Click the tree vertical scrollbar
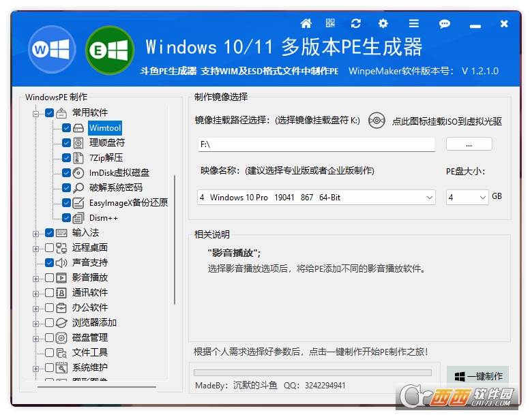Screen dimensions: 532x417 pos(175,240)
